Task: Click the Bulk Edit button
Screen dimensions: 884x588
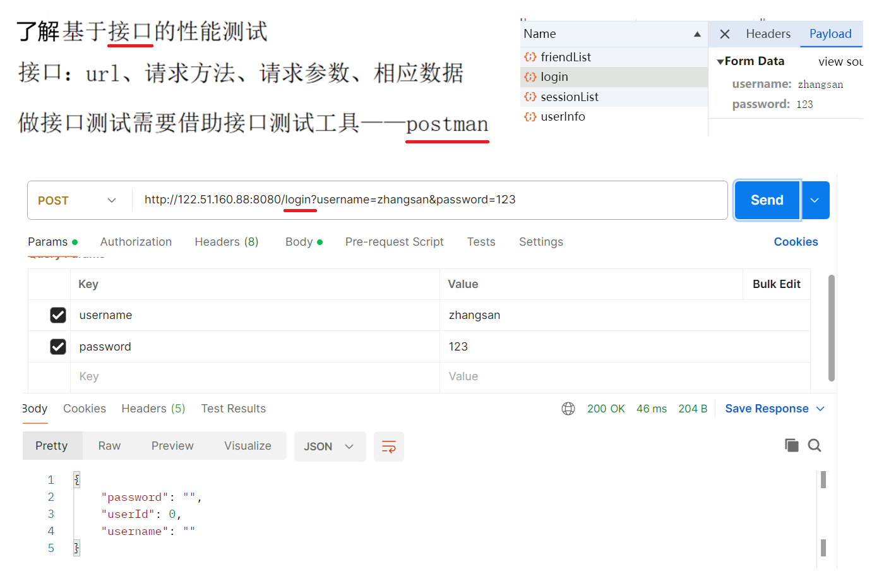Action: pos(777,284)
